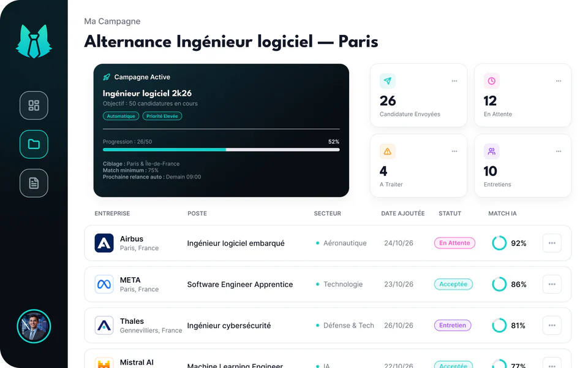Open the options menu on Entretiens card
Viewport: 588px width, 368px height.
click(559, 151)
